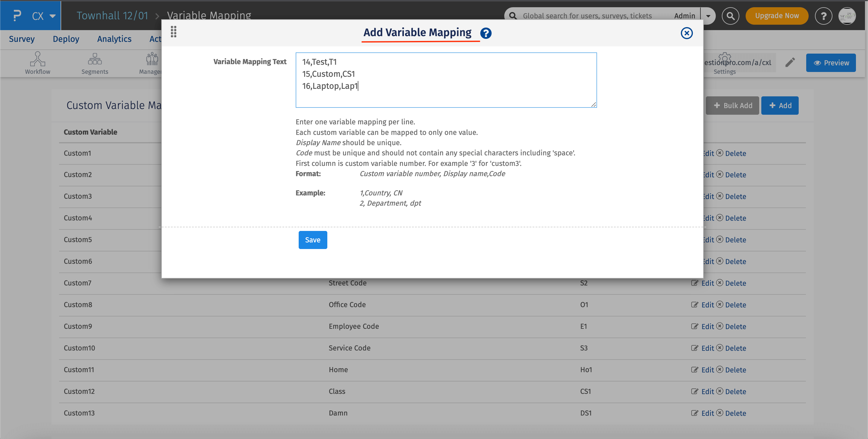The image size is (868, 439).
Task: Click inside the Variable Mapping Text area
Action: tap(445, 80)
